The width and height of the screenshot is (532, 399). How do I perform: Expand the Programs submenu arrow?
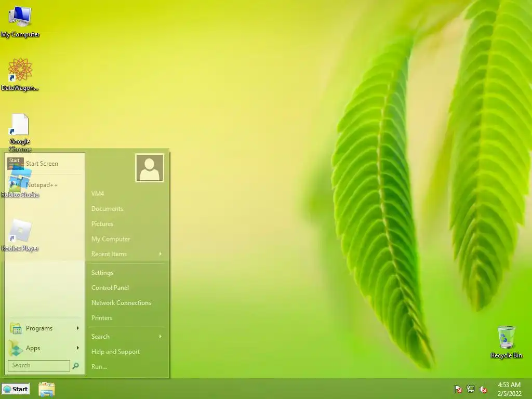(78, 328)
